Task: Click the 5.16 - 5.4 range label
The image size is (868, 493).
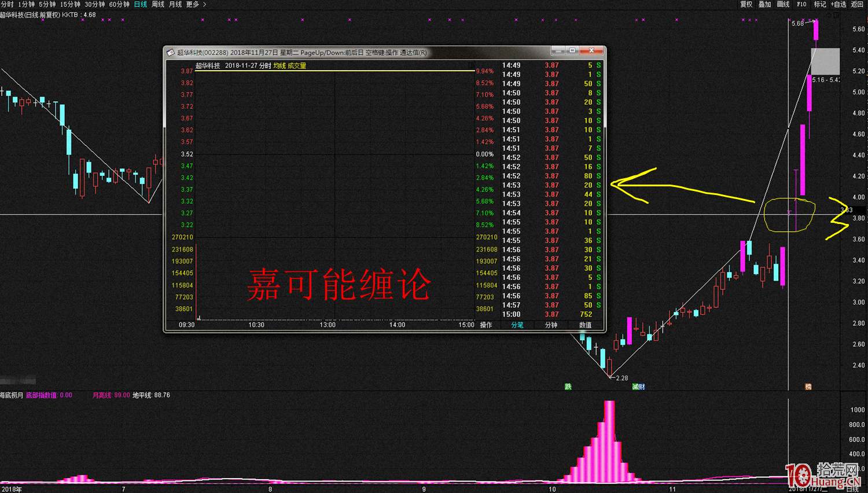Action: pyautogui.click(x=826, y=80)
